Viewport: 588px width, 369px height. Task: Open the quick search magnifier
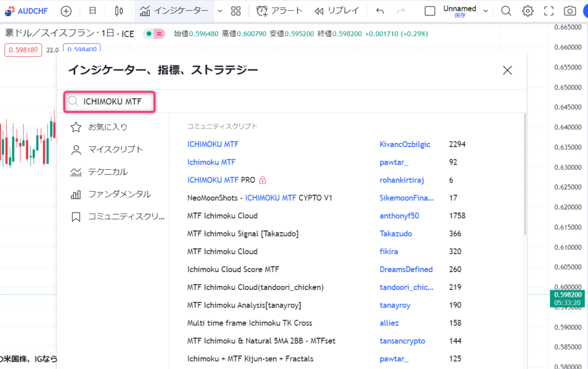coord(506,11)
